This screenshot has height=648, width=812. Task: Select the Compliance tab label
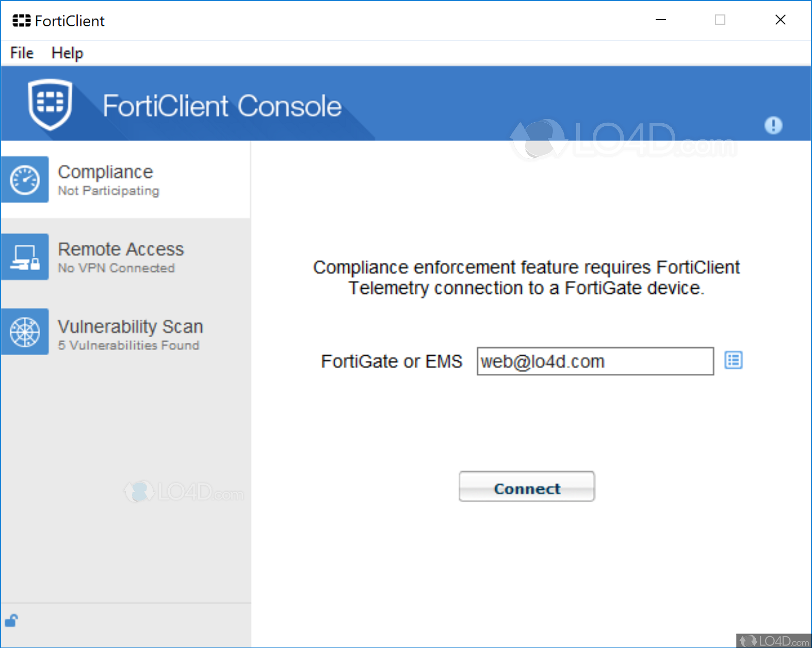point(105,172)
